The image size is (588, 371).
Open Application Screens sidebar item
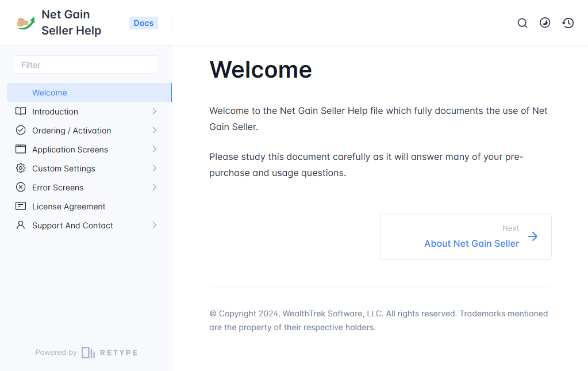click(x=89, y=150)
